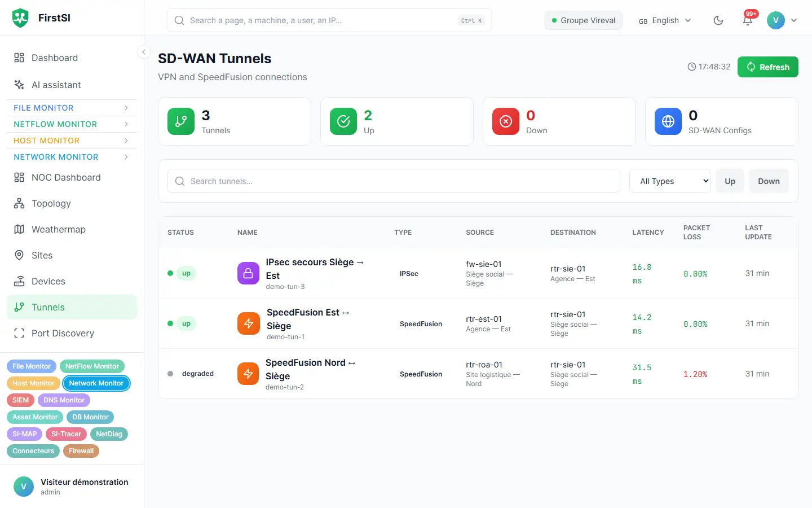Click the Weathermap map icon
812x508 pixels.
[x=19, y=229]
